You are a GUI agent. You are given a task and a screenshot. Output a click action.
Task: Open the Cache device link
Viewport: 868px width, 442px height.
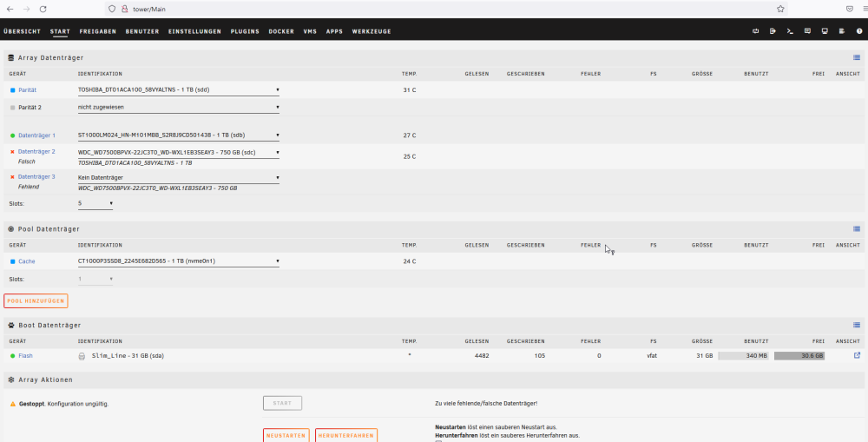(27, 261)
